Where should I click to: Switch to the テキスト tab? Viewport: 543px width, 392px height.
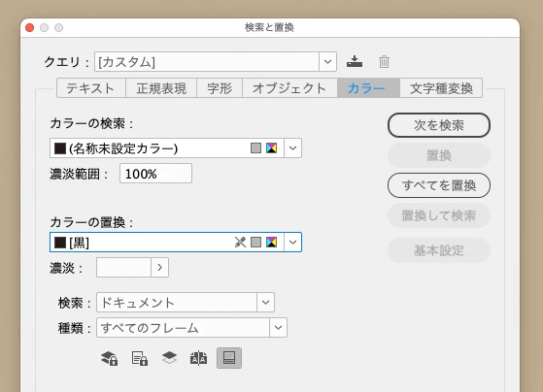91,88
